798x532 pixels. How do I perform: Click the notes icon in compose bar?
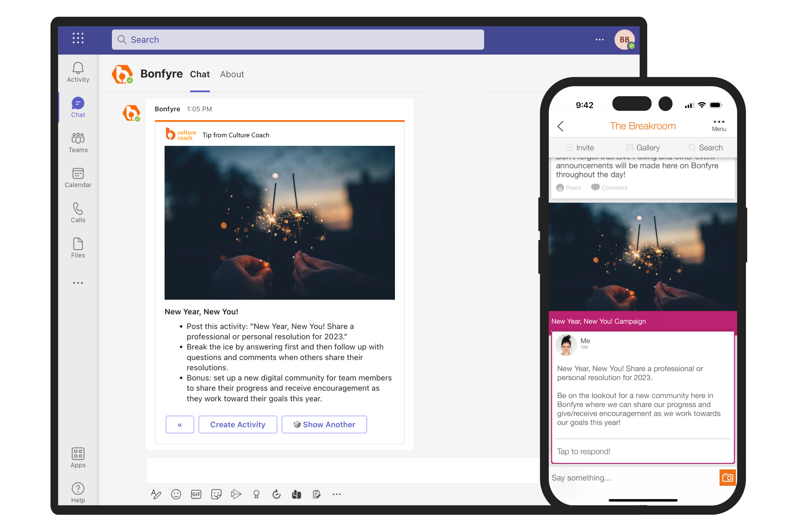point(316,494)
